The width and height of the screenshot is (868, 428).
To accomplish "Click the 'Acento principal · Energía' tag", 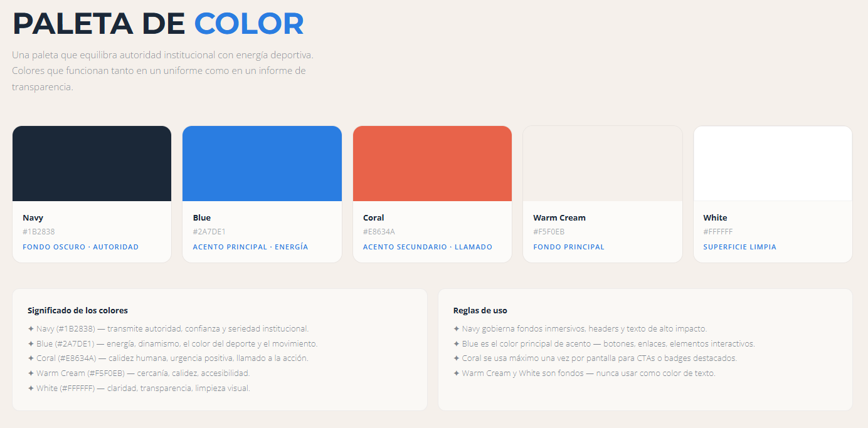I will point(250,247).
